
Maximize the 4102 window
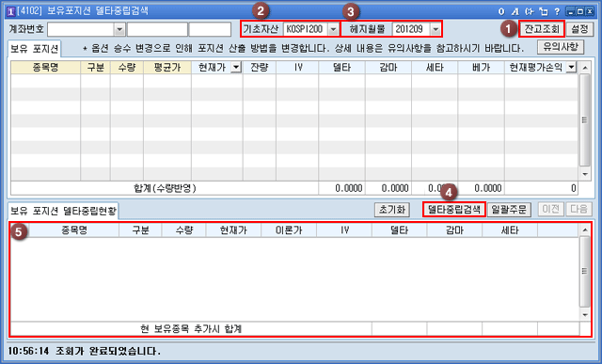[x=579, y=11]
